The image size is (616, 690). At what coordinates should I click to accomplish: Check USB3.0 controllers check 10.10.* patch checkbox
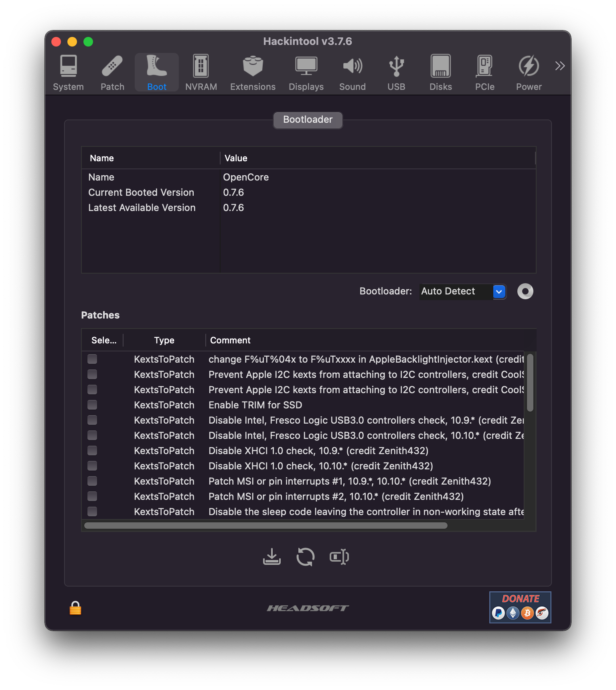(x=92, y=435)
